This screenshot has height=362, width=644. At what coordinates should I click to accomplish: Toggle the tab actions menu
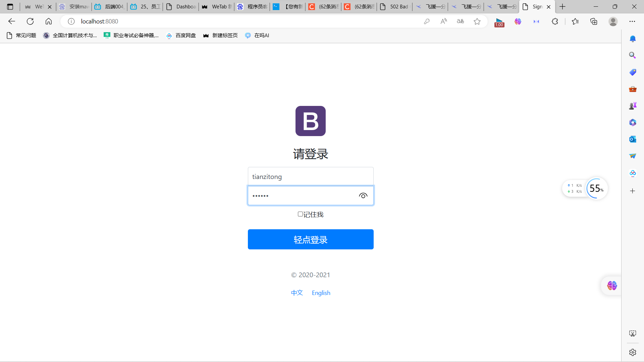tap(10, 7)
